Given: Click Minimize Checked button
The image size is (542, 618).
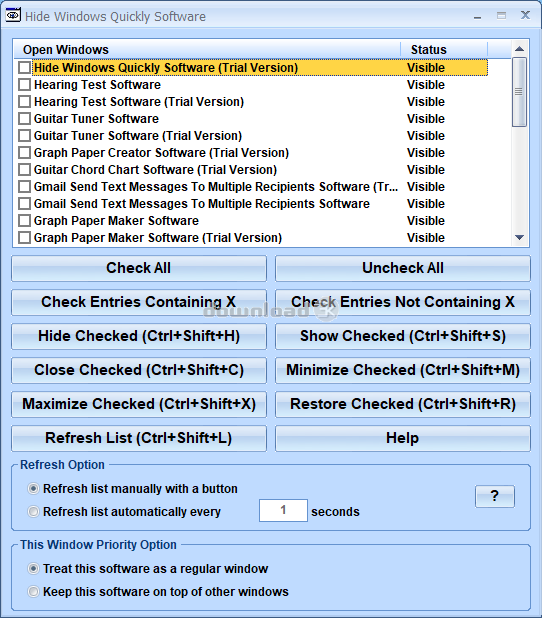Looking at the screenshot, I should [x=403, y=370].
